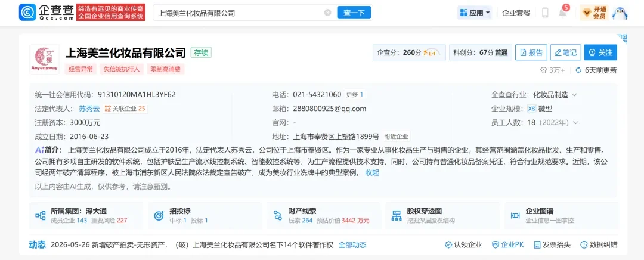The height and width of the screenshot is (260, 644).
Task: Collapse the intro with 收起
Action: click(x=372, y=172)
